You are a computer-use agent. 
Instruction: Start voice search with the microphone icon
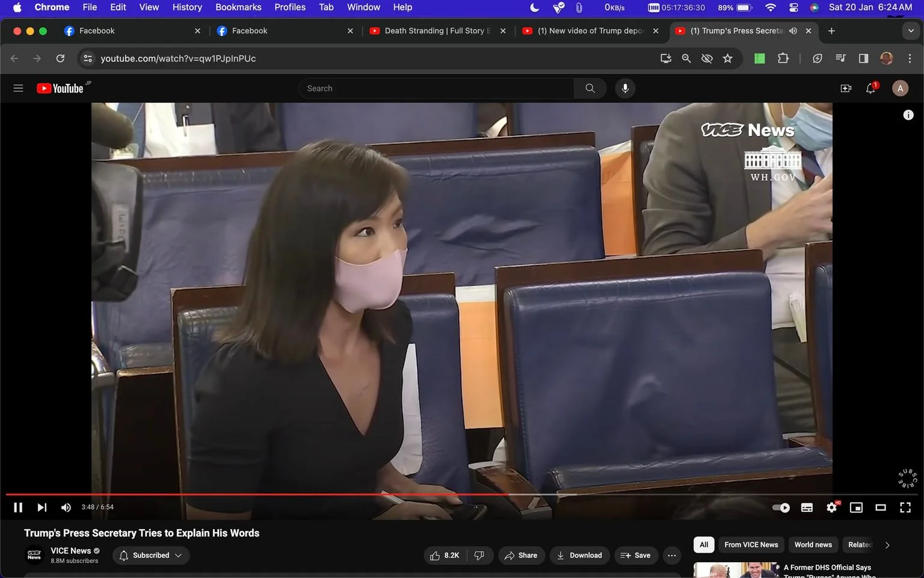pyautogui.click(x=625, y=89)
